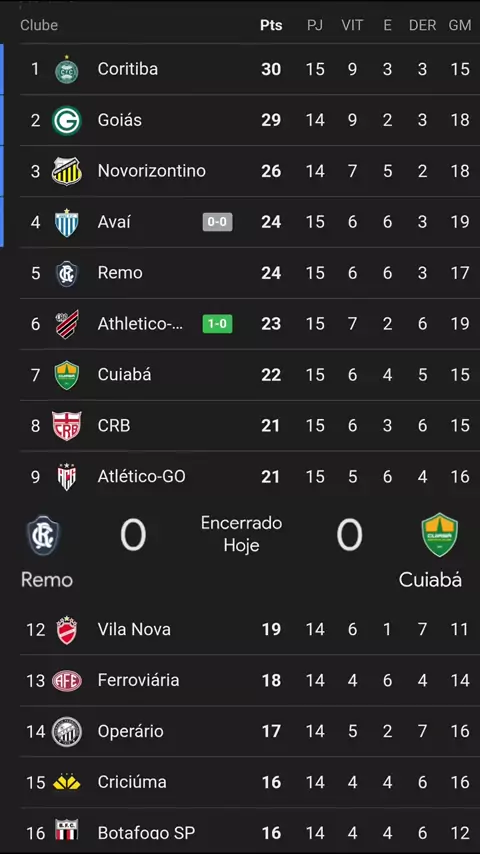
Task: Click the VIT column header
Action: pos(352,26)
